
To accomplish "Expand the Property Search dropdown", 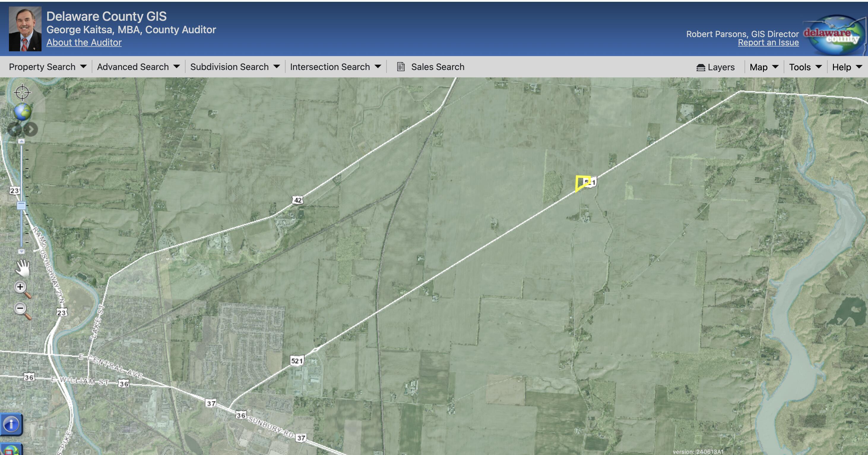I will pos(47,67).
